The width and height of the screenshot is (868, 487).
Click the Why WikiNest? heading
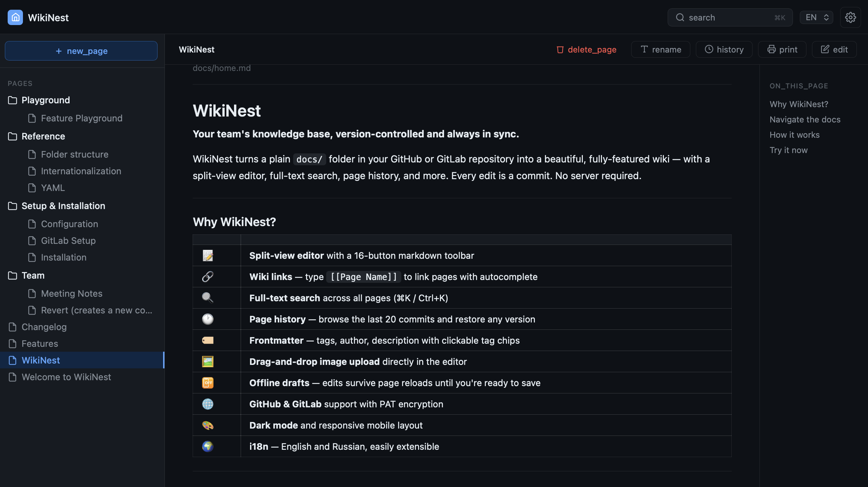(x=234, y=222)
